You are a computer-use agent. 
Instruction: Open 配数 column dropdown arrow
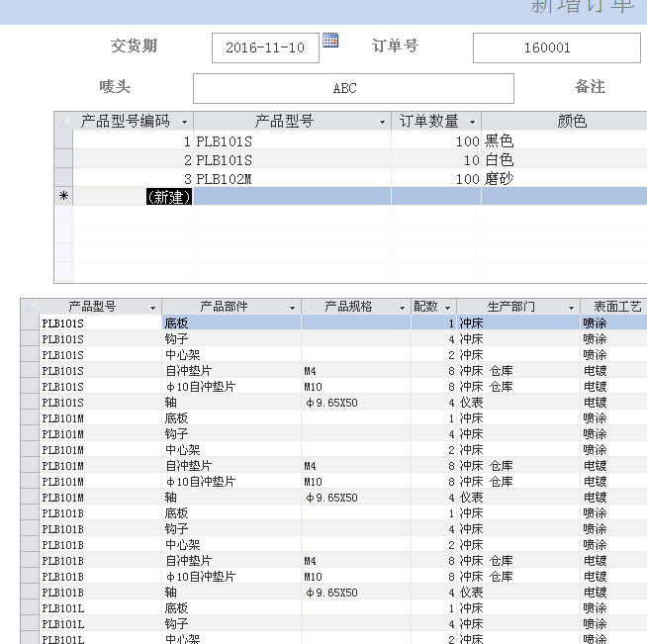(x=448, y=308)
